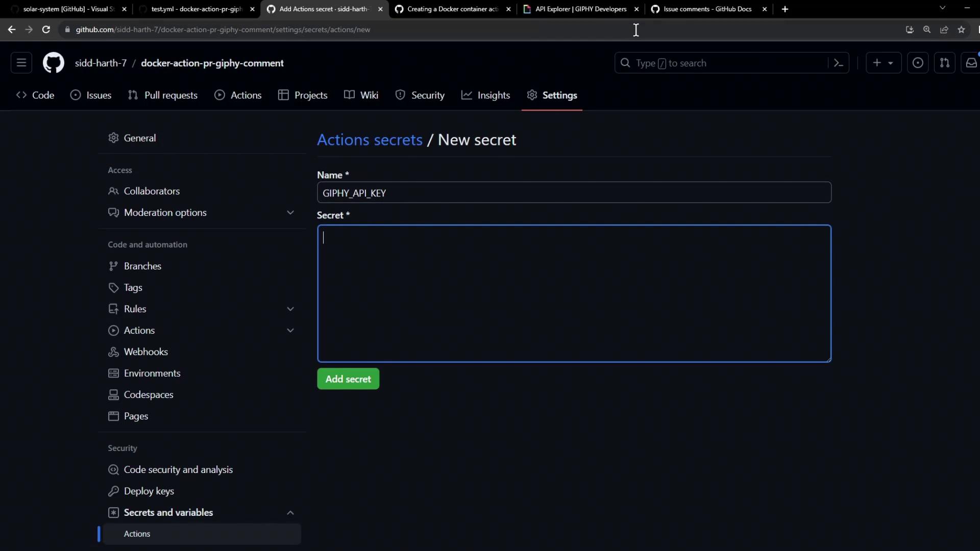Image resolution: width=980 pixels, height=551 pixels.
Task: Click the green Add secret button
Action: [x=348, y=379]
